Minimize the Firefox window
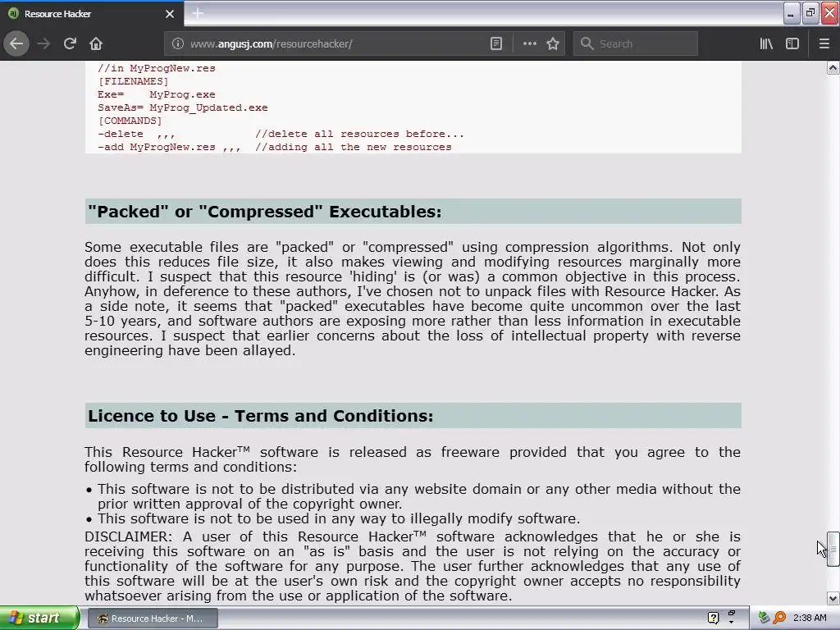 coord(792,13)
